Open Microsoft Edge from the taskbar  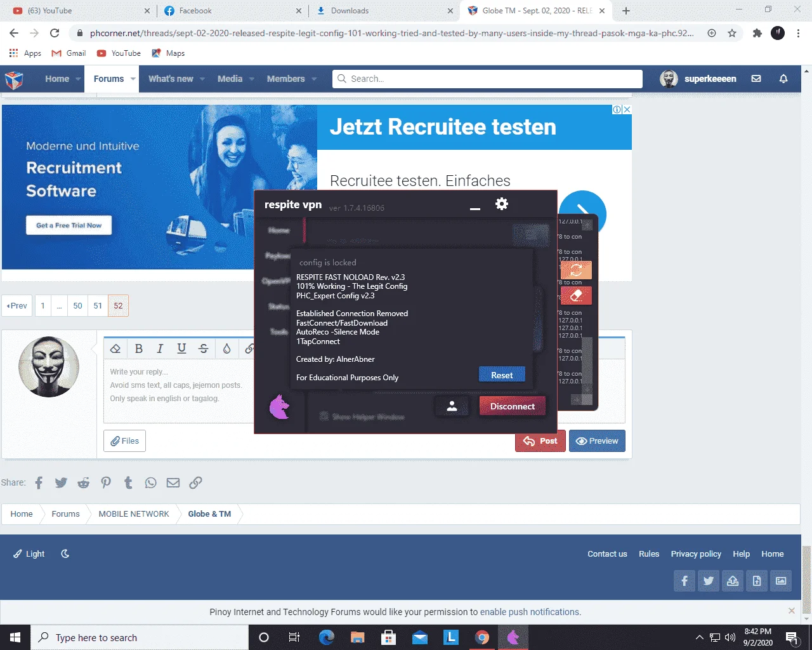326,637
